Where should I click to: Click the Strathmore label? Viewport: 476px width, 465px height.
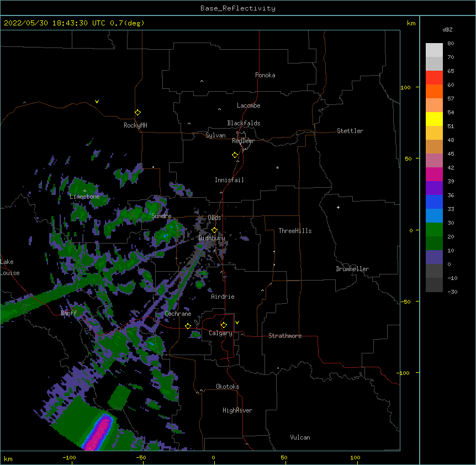click(x=285, y=336)
